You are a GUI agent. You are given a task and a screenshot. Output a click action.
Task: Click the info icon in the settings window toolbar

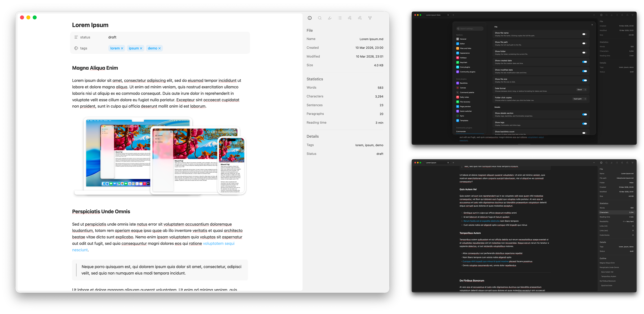(x=601, y=15)
